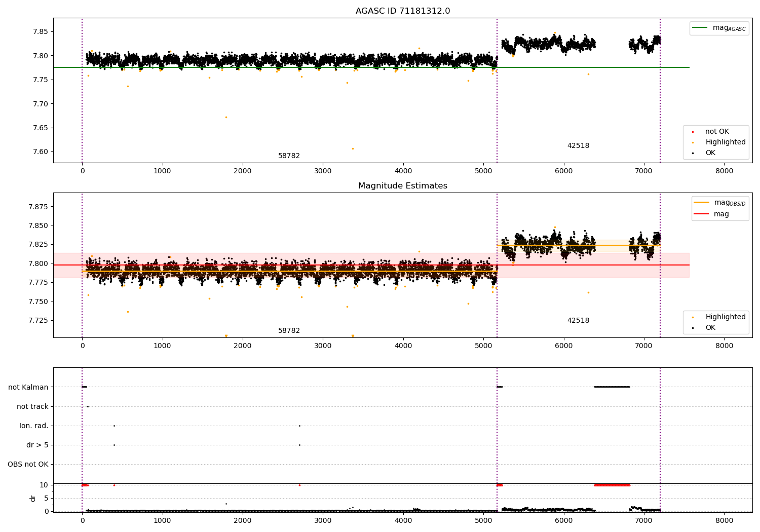
Task: Click the 7.80 y-axis tick in top plot
Action: tap(41, 56)
